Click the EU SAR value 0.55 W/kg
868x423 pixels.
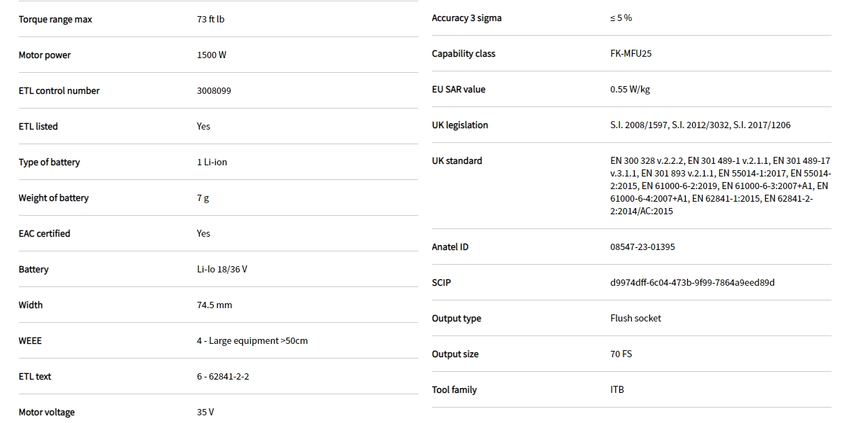[x=630, y=90]
